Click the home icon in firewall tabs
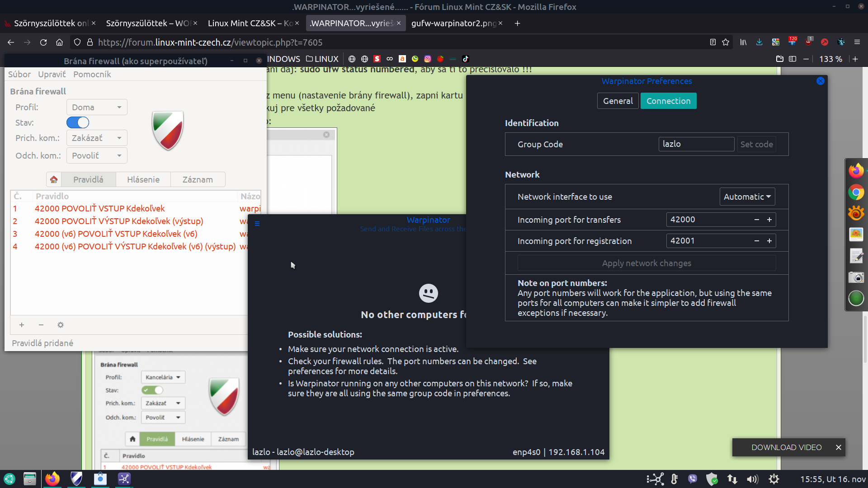 [x=54, y=179]
